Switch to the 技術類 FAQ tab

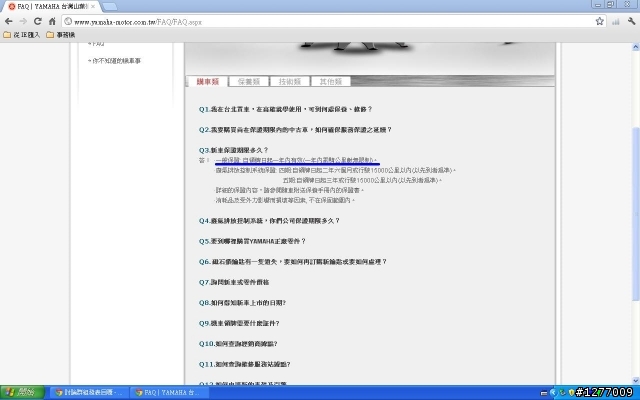coord(289,82)
